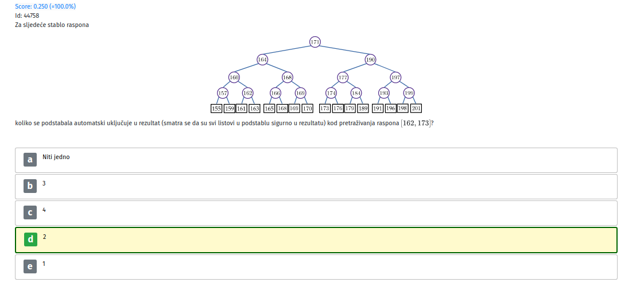
Task: Click square leaf 155
Action: click(216, 109)
